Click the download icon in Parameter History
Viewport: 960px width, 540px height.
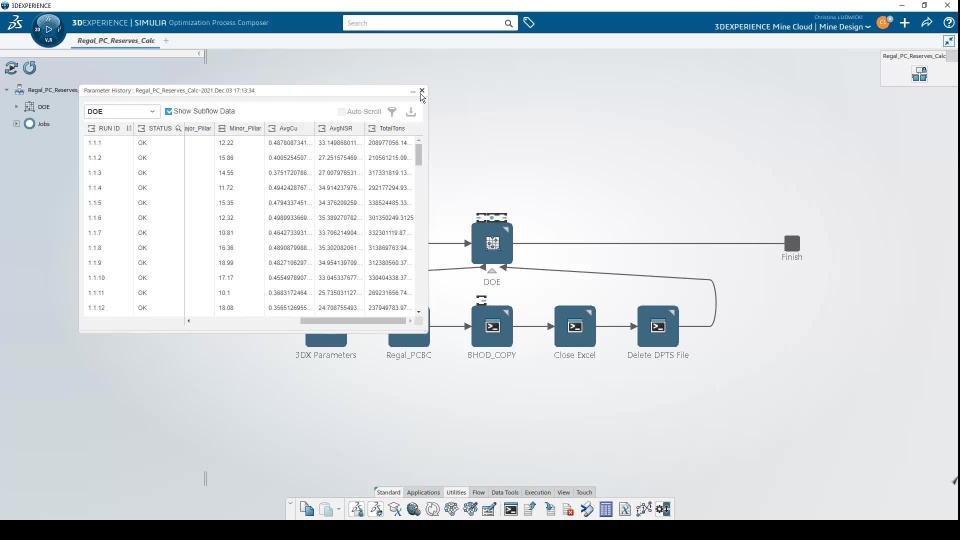(x=411, y=111)
